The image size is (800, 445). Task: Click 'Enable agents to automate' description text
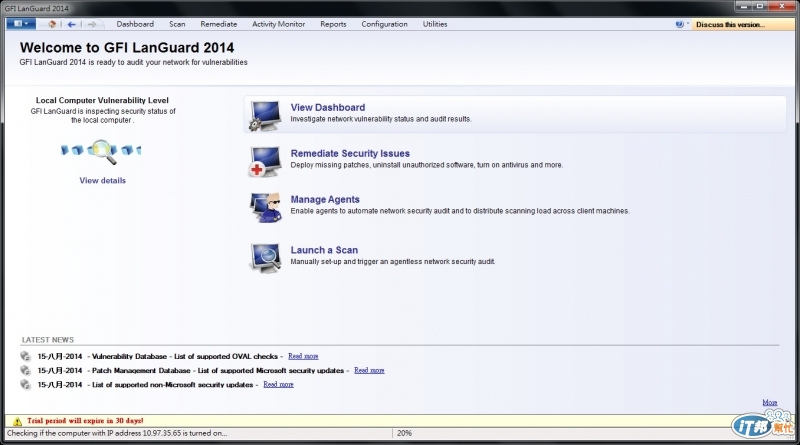(x=460, y=211)
